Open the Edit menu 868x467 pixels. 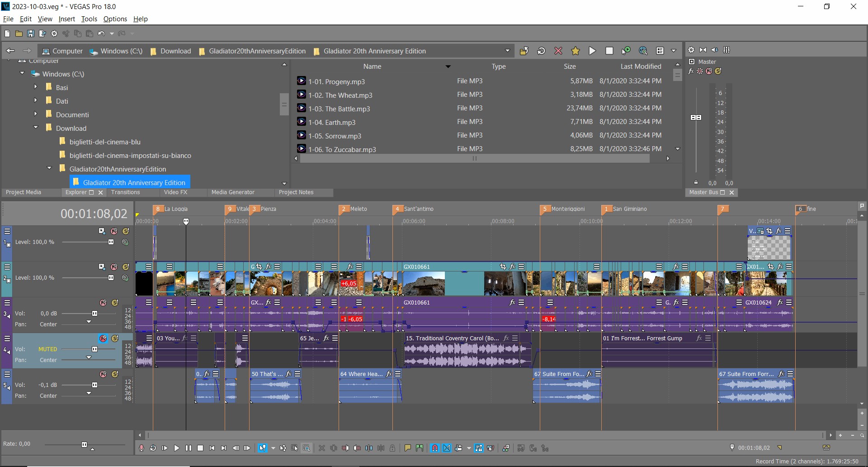pos(26,19)
